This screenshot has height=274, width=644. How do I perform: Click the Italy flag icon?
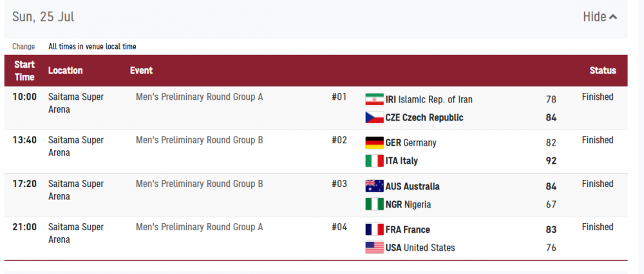[x=374, y=161]
